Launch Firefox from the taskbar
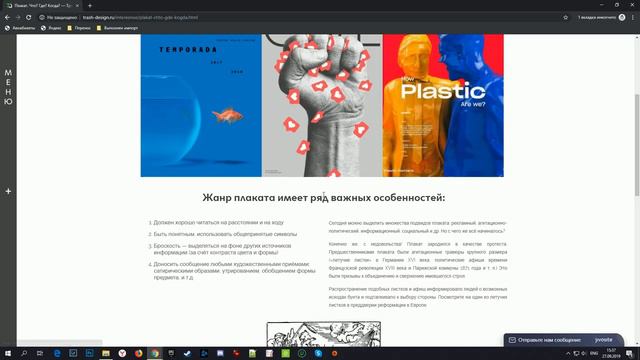This screenshot has height=360, width=640. [138, 353]
